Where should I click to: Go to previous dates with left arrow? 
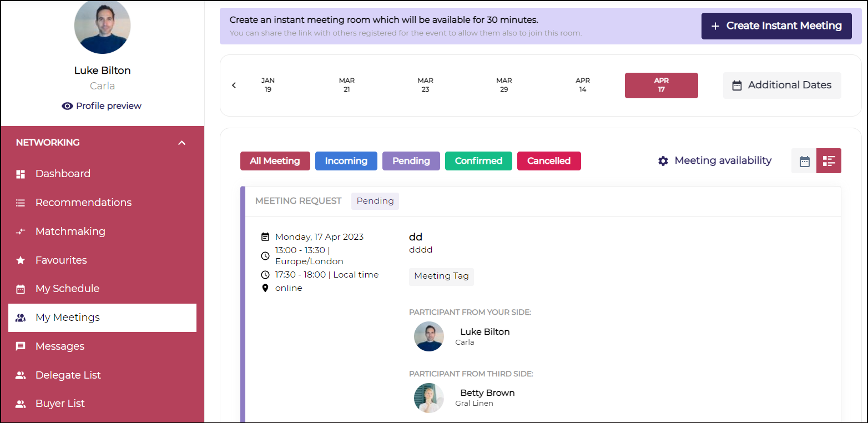coord(234,85)
